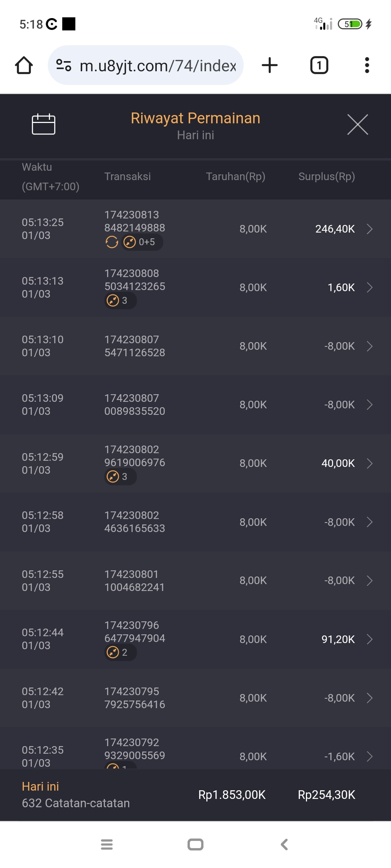This screenshot has width=391, height=868.
Task: Expand the 1,60K surplus transaction row
Action: click(x=369, y=288)
